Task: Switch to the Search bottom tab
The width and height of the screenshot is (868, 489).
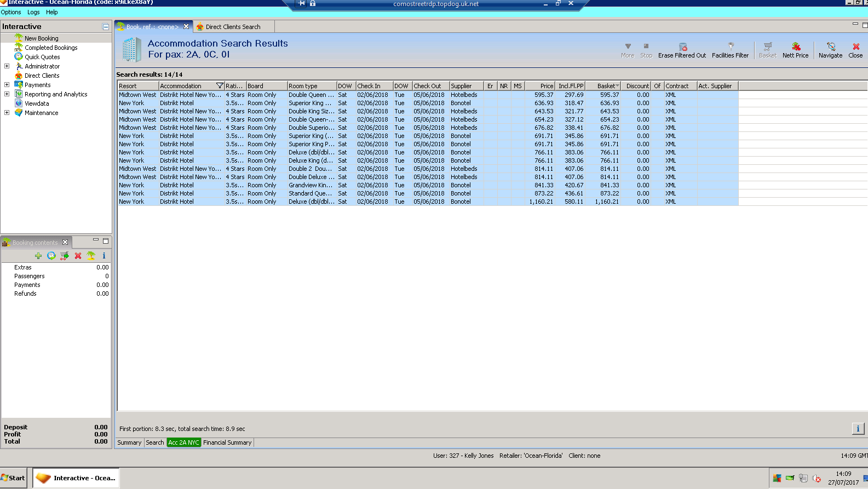Action: click(x=155, y=442)
